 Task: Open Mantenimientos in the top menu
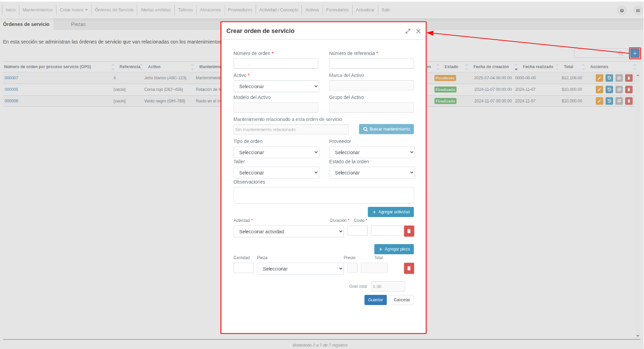[38, 10]
